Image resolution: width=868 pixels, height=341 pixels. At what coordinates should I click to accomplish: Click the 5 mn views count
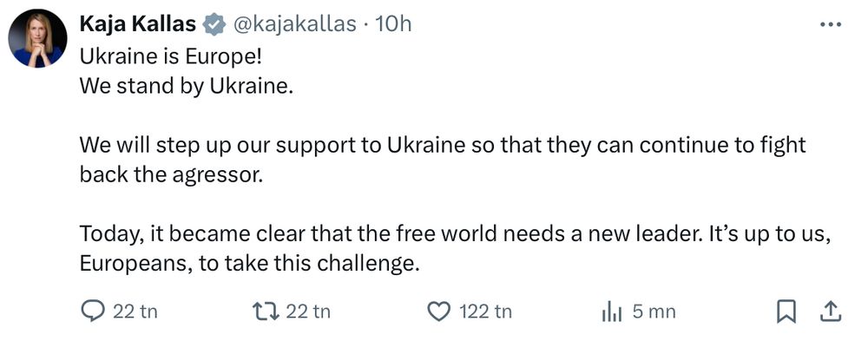coord(654,312)
